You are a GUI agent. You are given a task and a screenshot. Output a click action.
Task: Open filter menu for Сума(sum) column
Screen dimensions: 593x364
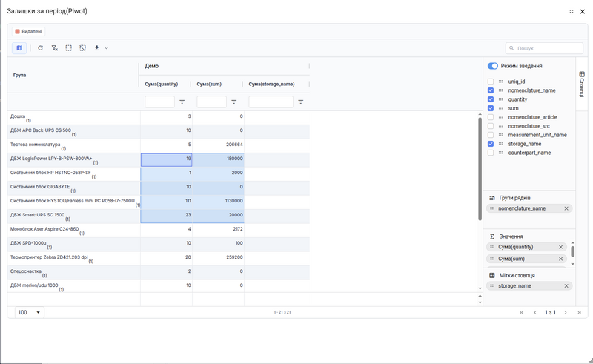pos(234,102)
